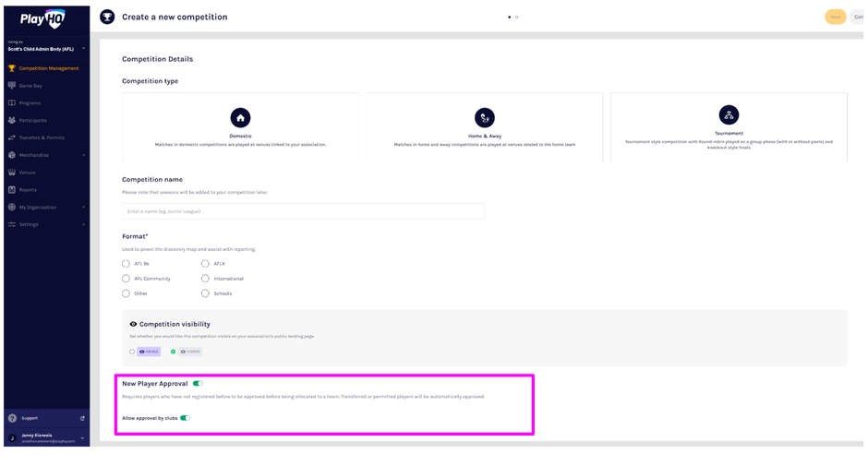The height and width of the screenshot is (466, 868).
Task: Click the PlayHQ logo in sidebar
Action: [42, 18]
